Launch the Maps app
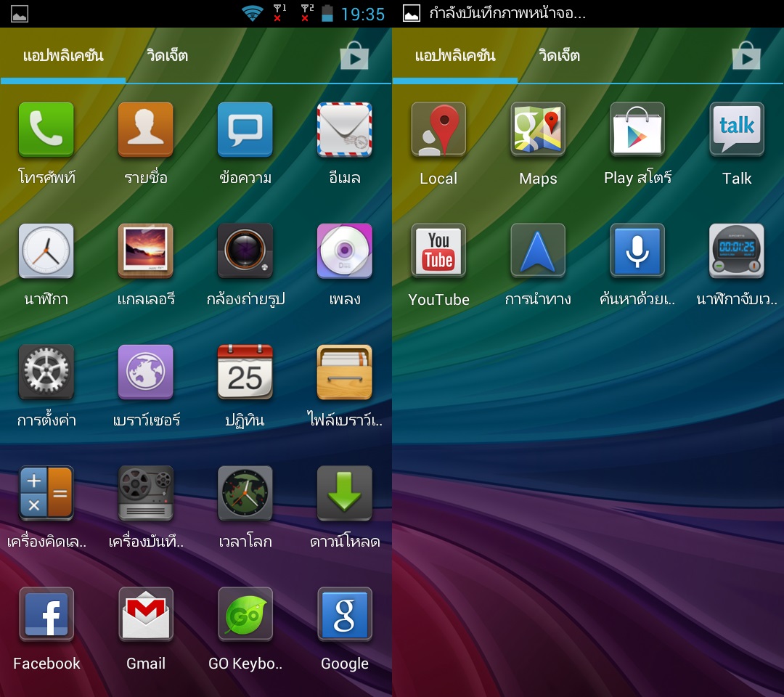 coord(538,129)
